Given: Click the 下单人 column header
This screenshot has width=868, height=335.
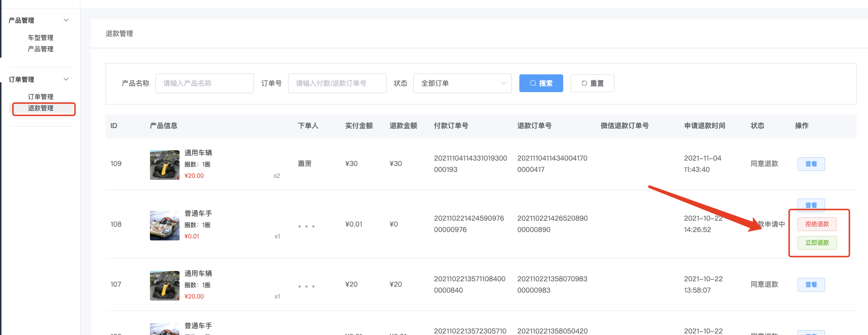Looking at the screenshot, I should point(308,126).
